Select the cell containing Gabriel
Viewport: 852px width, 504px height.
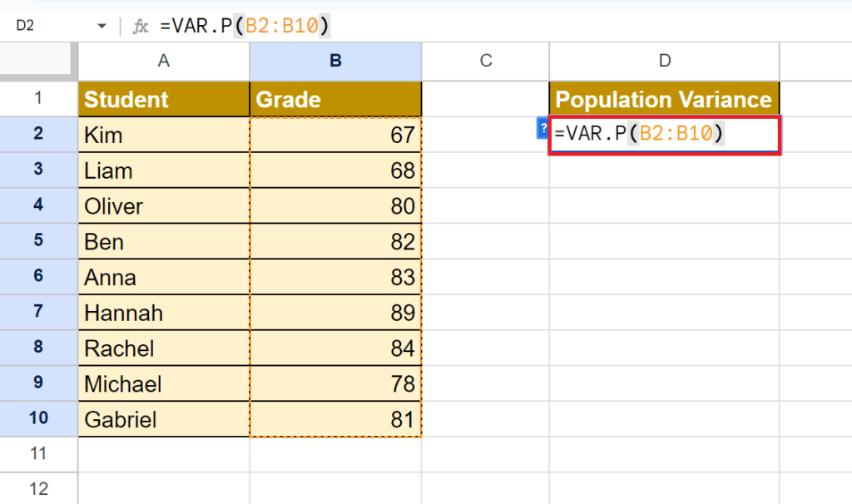tap(163, 419)
